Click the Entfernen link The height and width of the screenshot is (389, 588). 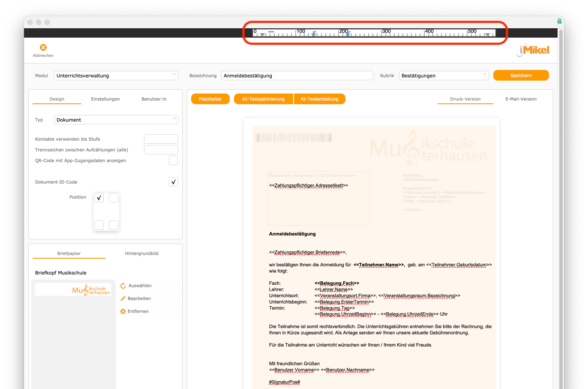pos(138,311)
